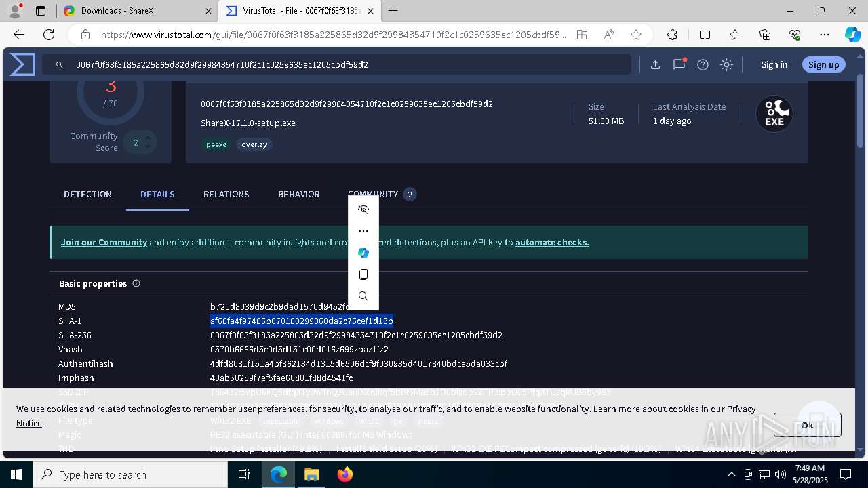Click the automate checks link
This screenshot has width=868, height=488.
tap(552, 242)
